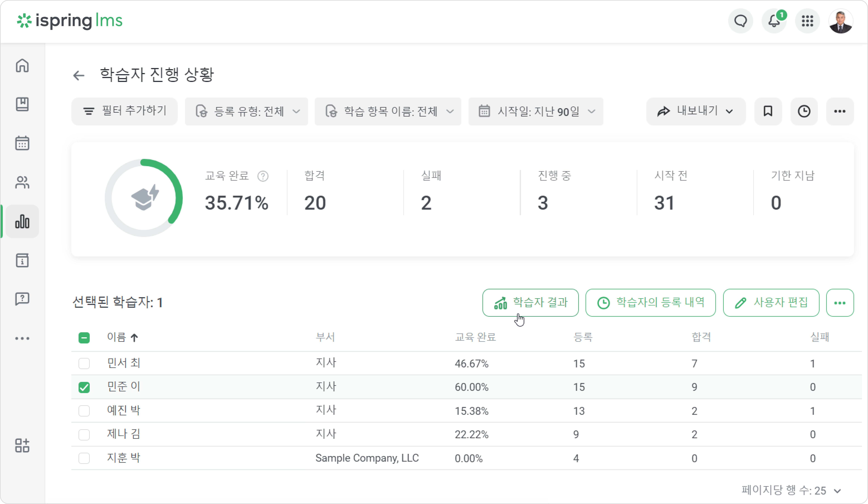Sort by the 실패 column header
Image resolution: width=868 pixels, height=504 pixels.
tap(820, 337)
